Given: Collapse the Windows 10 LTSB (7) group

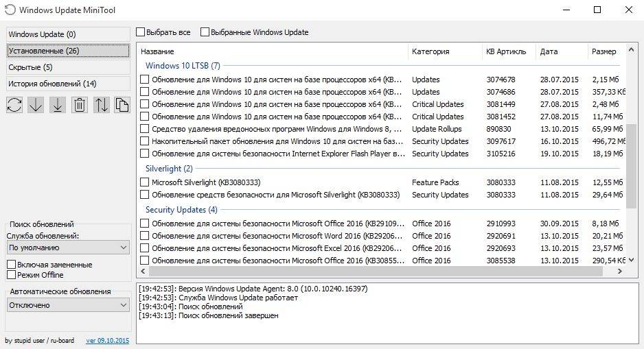Looking at the screenshot, I should tap(183, 66).
